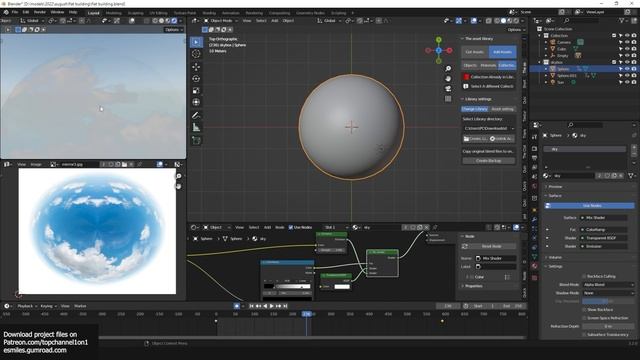This screenshot has height=360, width=640.
Task: Toggle the camera view icon in viewport
Action: pos(448,89)
